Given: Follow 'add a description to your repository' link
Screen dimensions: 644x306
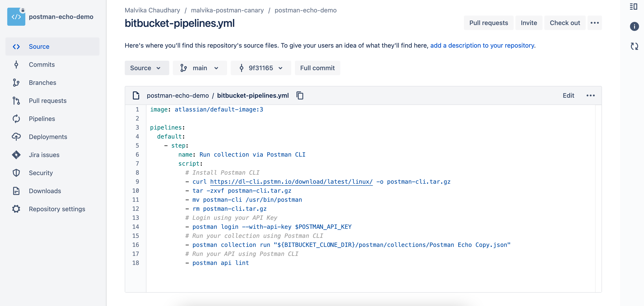Looking at the screenshot, I should (x=482, y=45).
